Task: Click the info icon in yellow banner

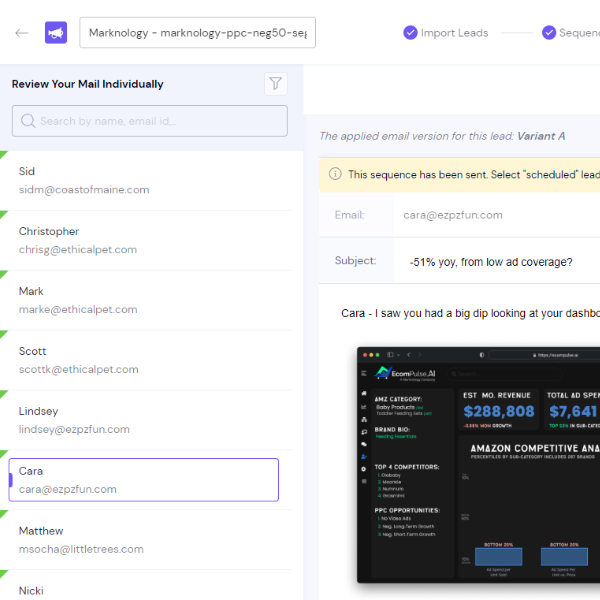Action: click(x=334, y=174)
